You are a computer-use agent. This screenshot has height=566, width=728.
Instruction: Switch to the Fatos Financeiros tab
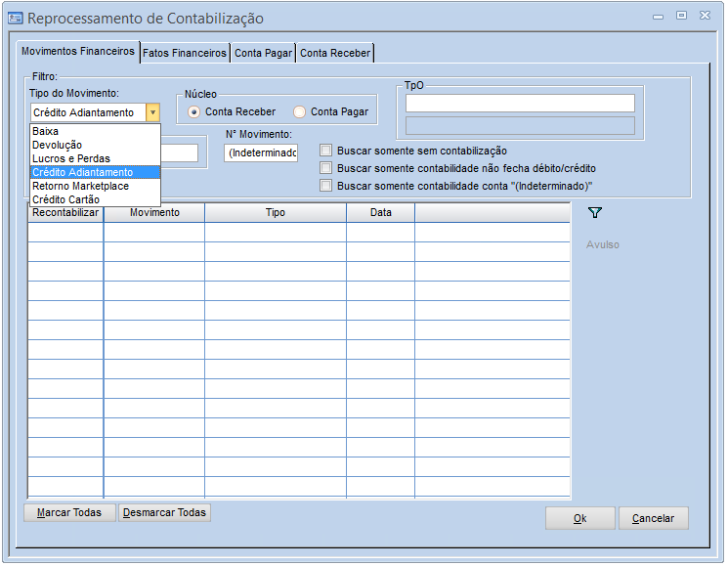point(185,53)
